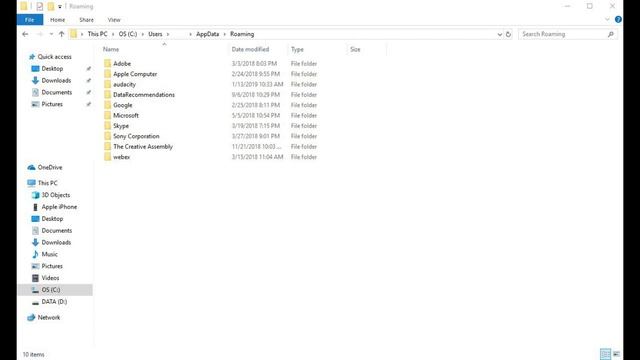Select the Adobe folder icon

tap(107, 64)
